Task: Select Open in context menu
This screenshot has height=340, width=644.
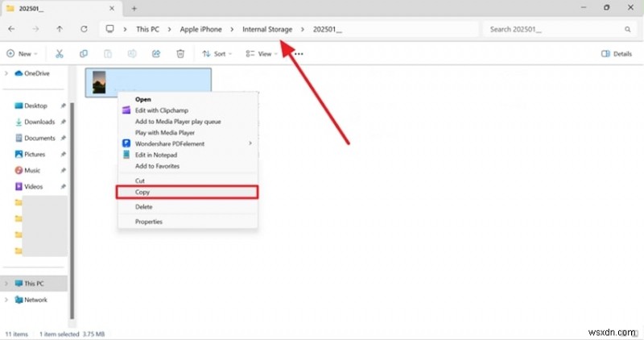Action: [188, 99]
